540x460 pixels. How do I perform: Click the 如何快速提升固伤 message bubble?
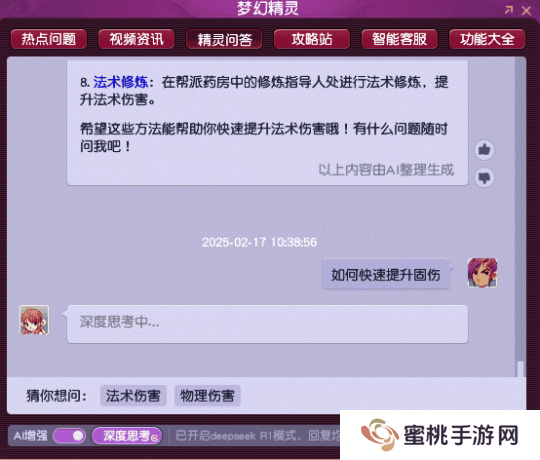(x=386, y=275)
